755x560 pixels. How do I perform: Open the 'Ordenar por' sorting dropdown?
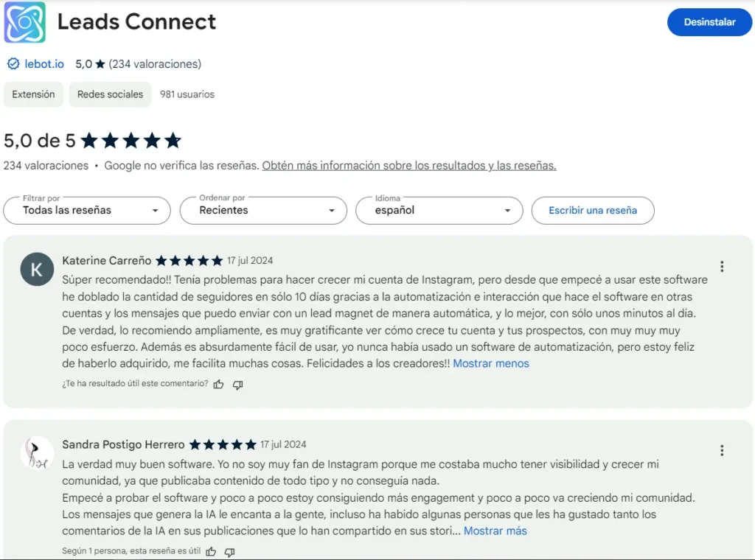262,210
